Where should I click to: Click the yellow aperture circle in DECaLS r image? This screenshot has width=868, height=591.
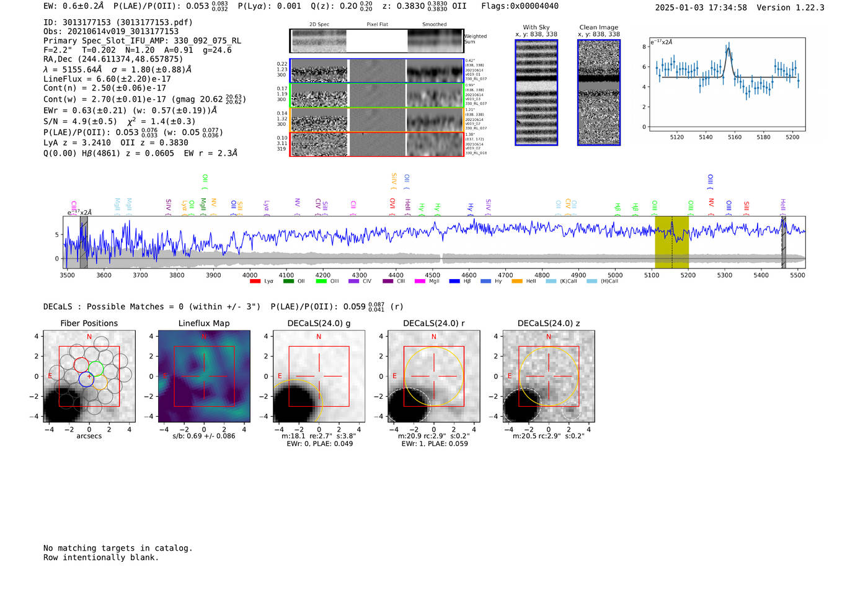click(x=433, y=376)
